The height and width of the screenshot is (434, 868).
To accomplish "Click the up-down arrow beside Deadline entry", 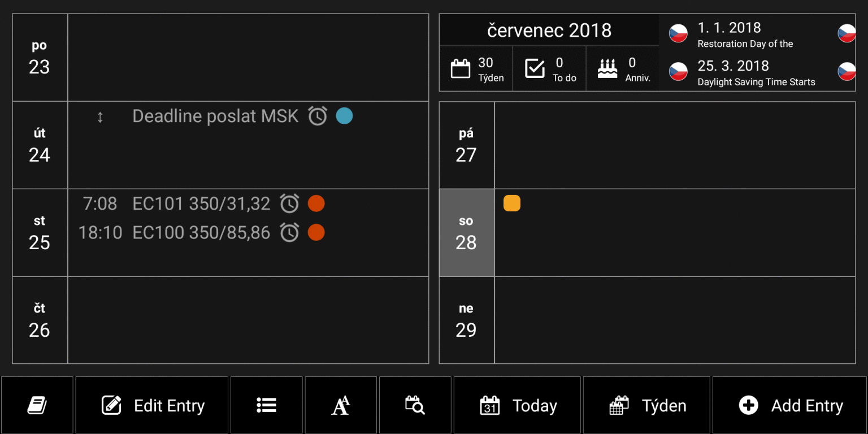I will tap(100, 117).
